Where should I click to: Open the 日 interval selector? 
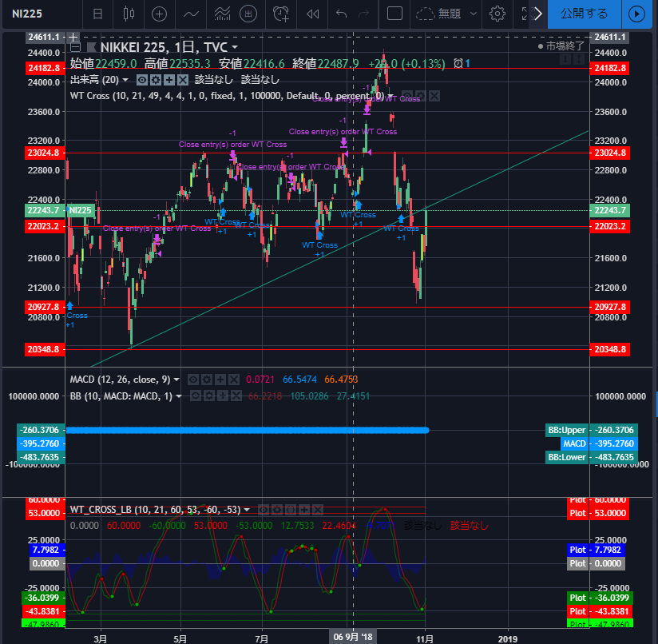pos(97,14)
